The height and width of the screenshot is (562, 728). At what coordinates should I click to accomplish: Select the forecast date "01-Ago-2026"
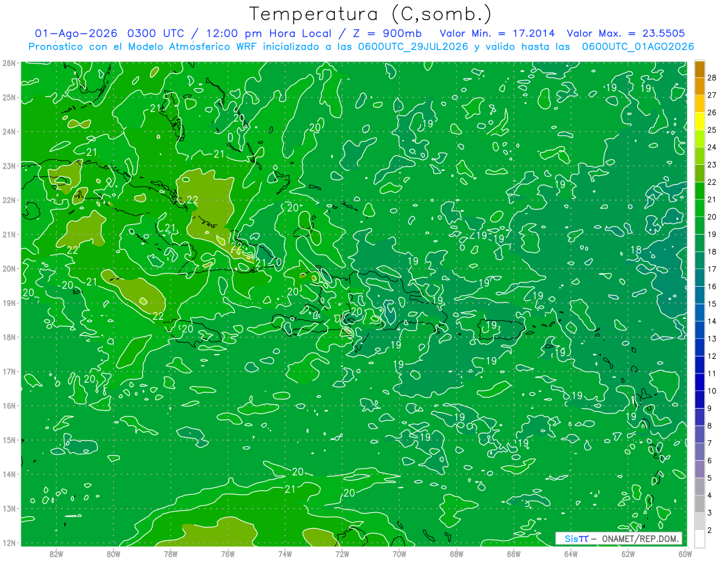coord(77,33)
